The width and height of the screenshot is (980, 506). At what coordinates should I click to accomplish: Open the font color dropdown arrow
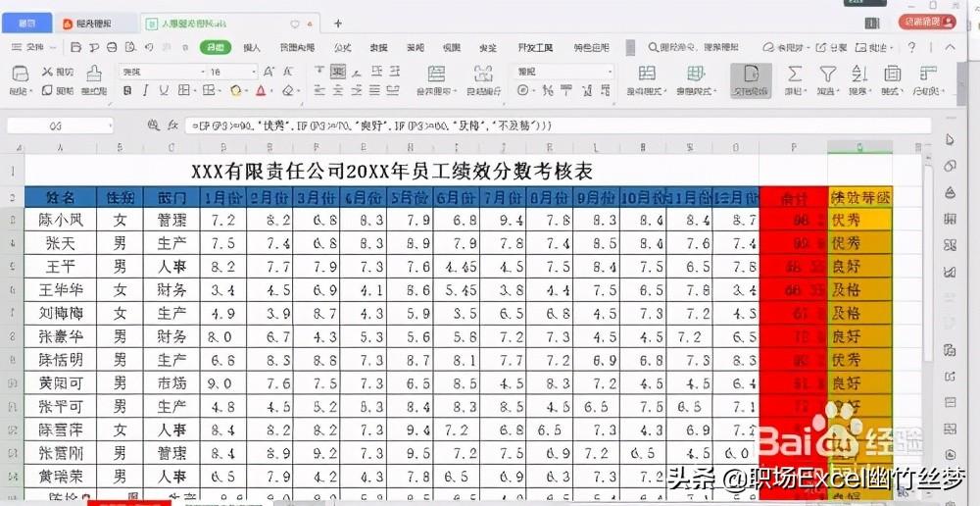pos(271,91)
